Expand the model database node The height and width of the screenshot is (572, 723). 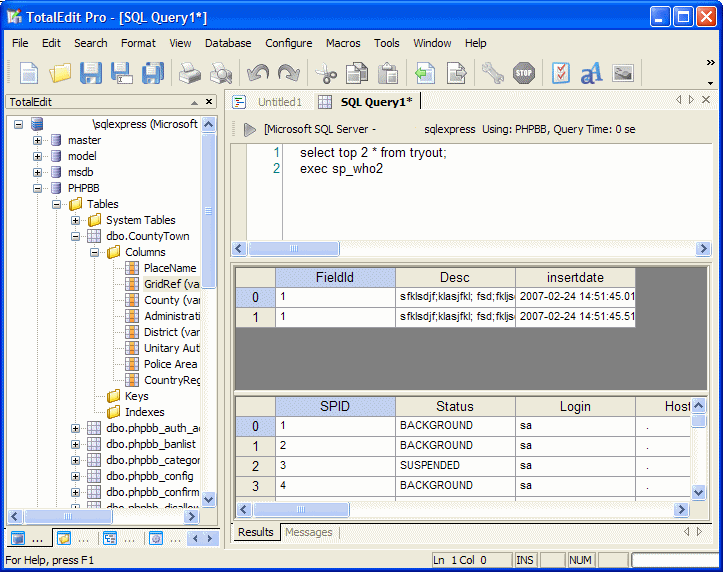point(37,156)
